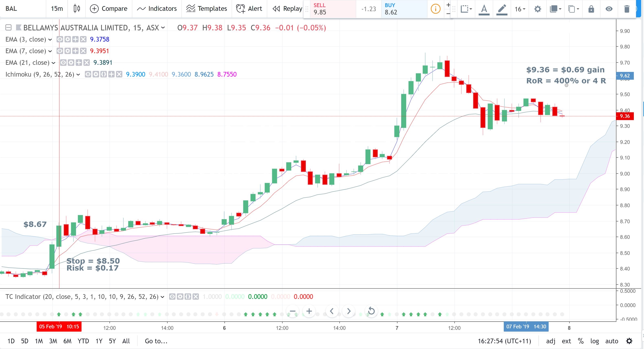
Task: Remove the EMA (3, close) indicator
Action: 83,39
